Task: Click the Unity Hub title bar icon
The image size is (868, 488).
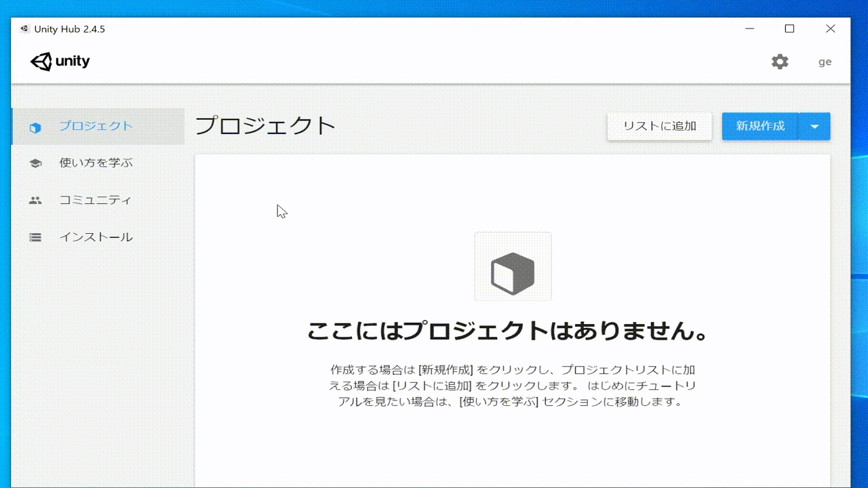Action: [x=24, y=29]
